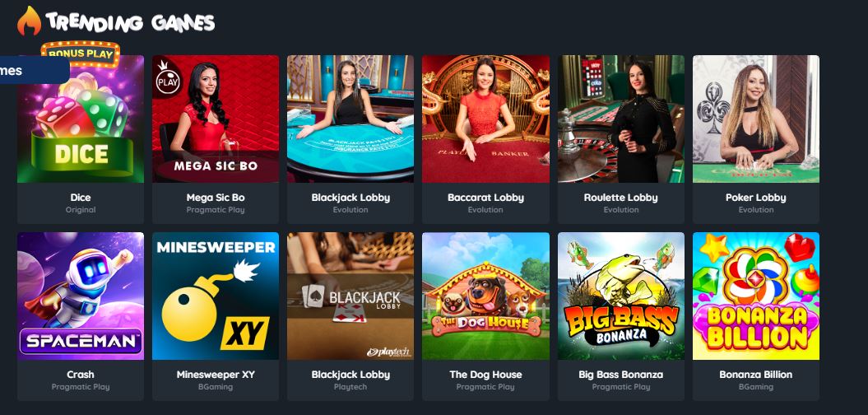Open Evolution Blackjack Lobby tile with teal table
This screenshot has width=868, height=415.
350,119
